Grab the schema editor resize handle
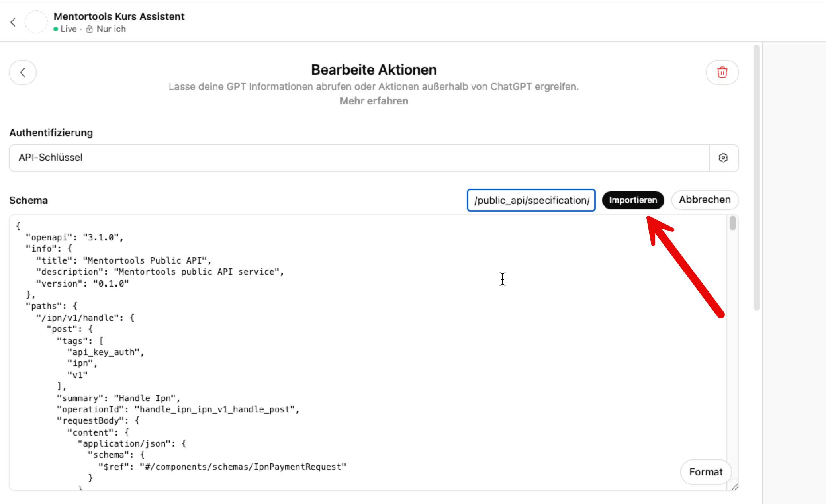826x504 pixels. pyautogui.click(x=734, y=486)
